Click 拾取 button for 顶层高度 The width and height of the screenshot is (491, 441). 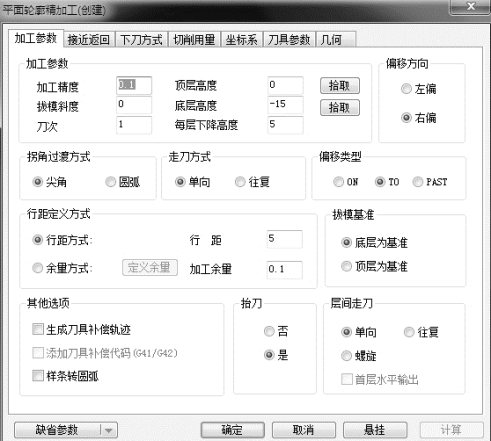(x=340, y=86)
